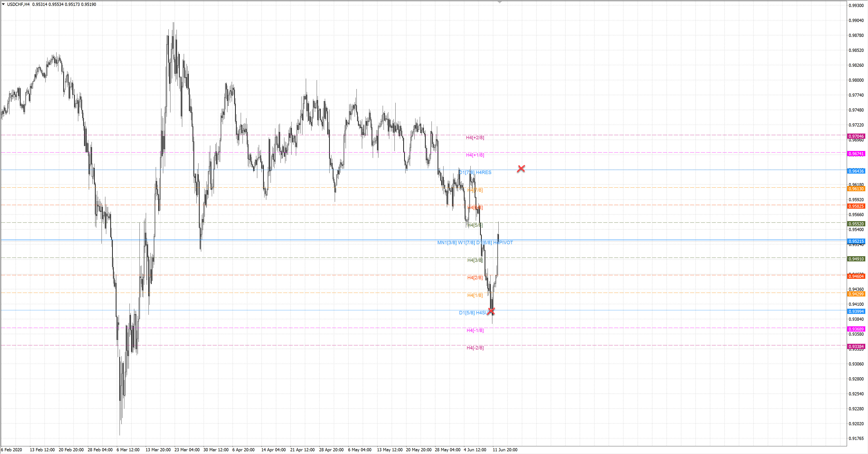Click the 0.97046 price tag on axis
Image resolution: width=868 pixels, height=454 pixels.
tap(856, 136)
